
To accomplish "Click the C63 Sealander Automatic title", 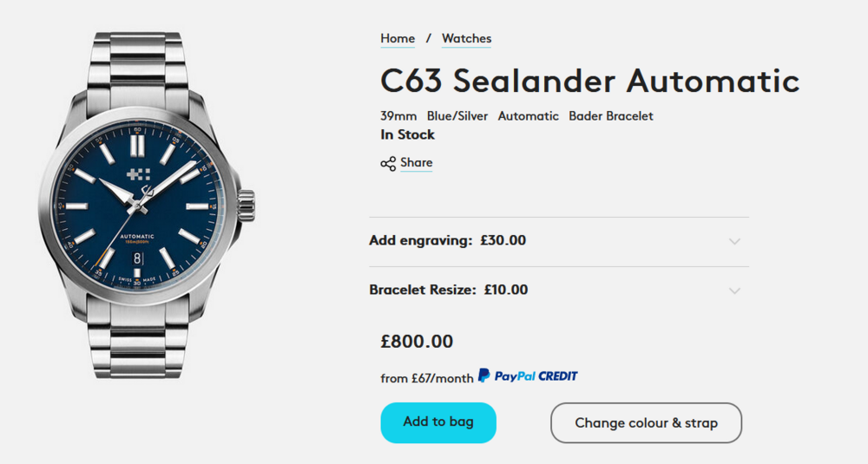I will tap(589, 81).
